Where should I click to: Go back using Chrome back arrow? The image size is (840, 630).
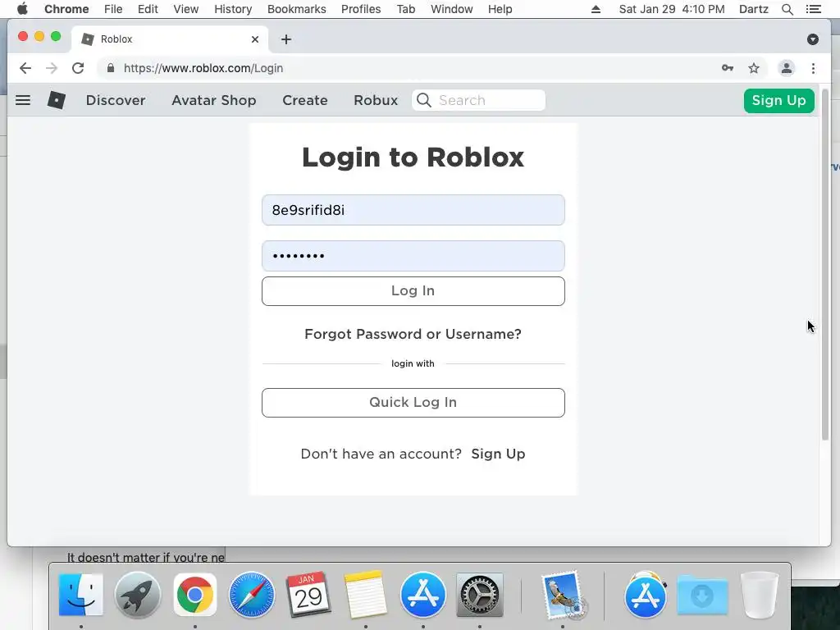tap(25, 68)
